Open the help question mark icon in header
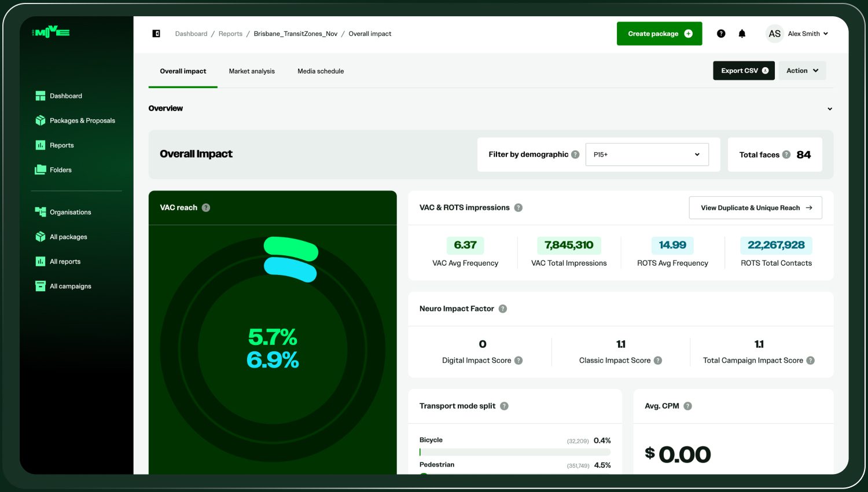Image resolution: width=868 pixels, height=492 pixels. coord(721,34)
